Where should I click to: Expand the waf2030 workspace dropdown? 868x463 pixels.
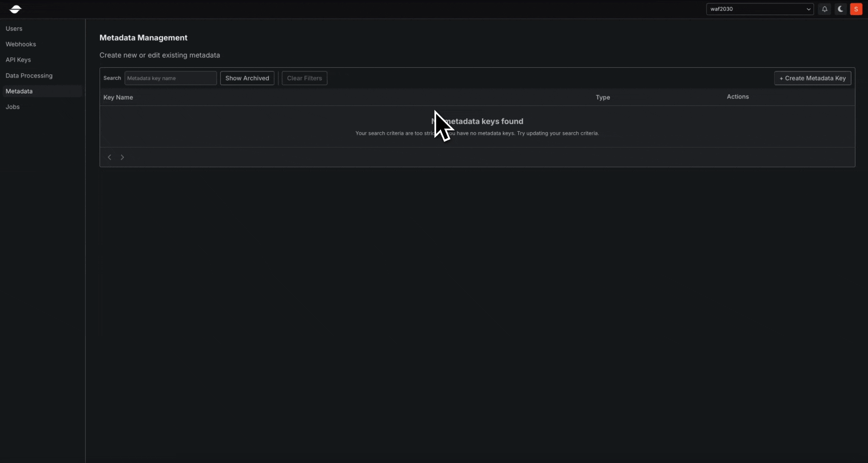pyautogui.click(x=759, y=9)
